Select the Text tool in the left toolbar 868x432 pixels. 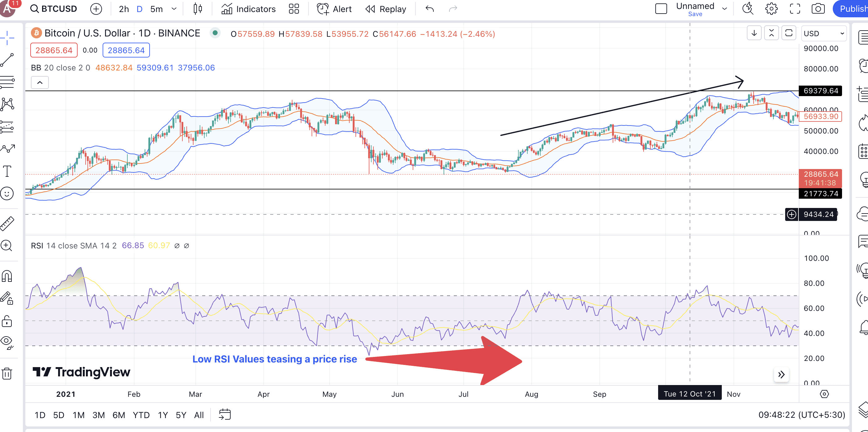(7, 171)
